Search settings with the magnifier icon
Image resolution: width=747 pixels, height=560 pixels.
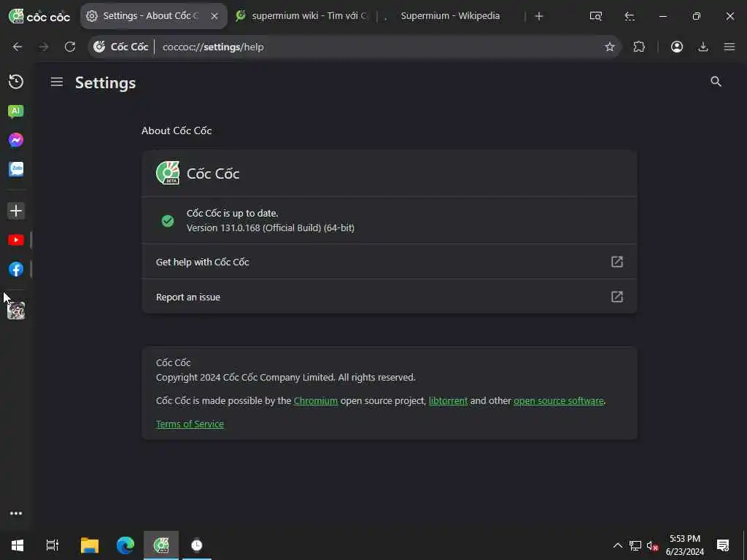[x=716, y=82]
